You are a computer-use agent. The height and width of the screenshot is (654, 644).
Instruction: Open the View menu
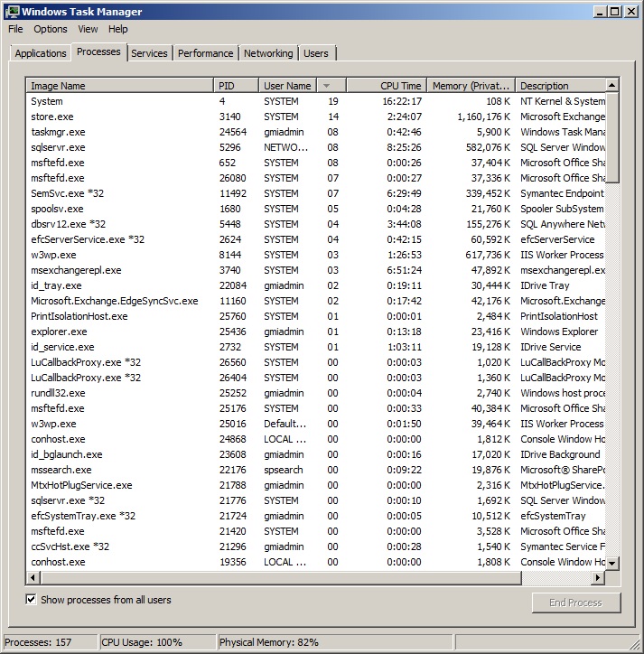(x=88, y=29)
